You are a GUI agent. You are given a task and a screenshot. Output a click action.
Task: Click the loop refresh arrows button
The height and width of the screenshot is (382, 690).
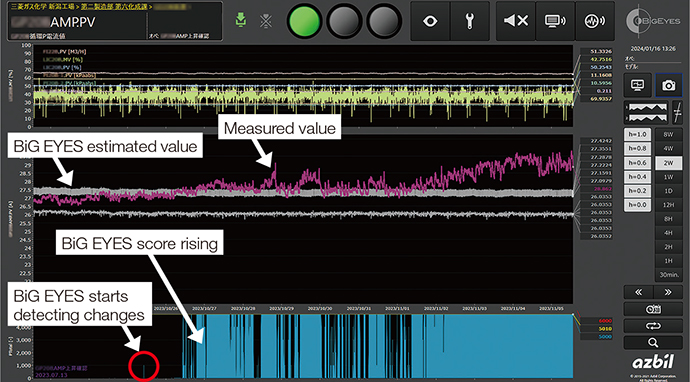[x=653, y=326]
